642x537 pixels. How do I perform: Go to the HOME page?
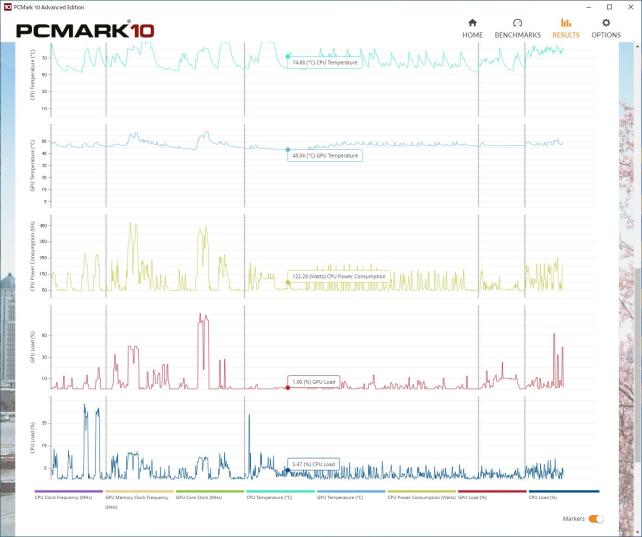click(472, 28)
